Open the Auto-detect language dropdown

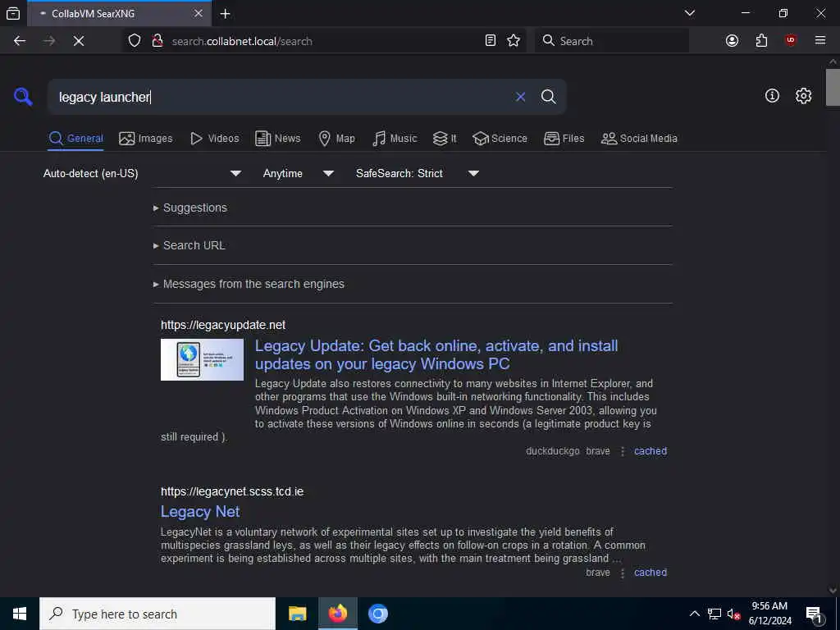pos(143,174)
